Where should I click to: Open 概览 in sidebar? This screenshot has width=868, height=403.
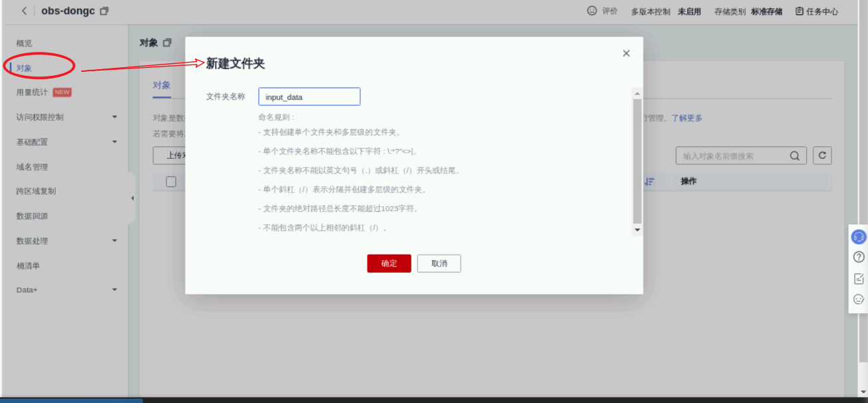[25, 43]
